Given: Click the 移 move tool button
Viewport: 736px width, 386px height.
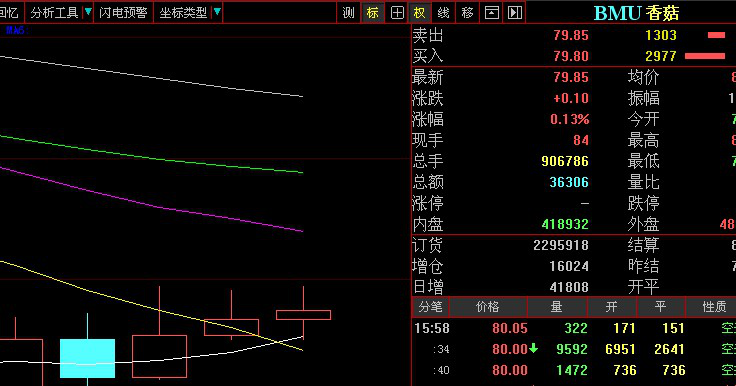Looking at the screenshot, I should (x=468, y=12).
